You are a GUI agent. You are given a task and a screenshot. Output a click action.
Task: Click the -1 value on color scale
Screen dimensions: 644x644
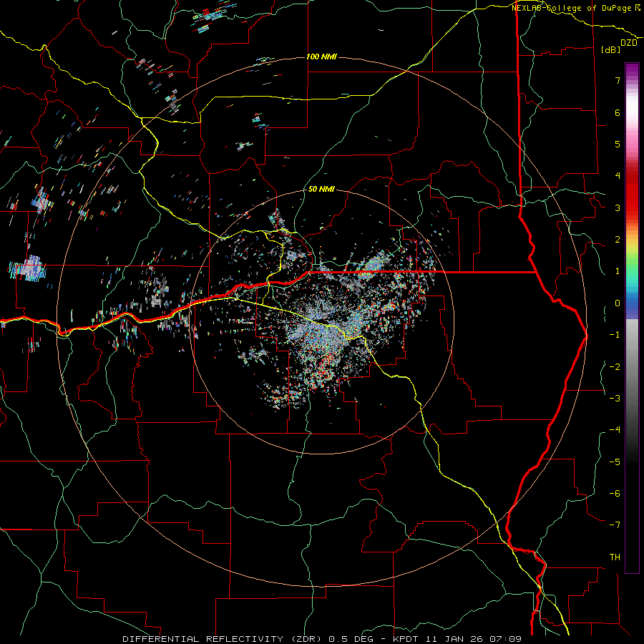615,335
